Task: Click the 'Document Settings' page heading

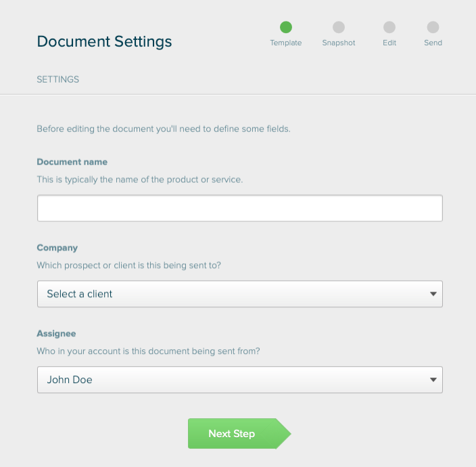Action: (104, 41)
